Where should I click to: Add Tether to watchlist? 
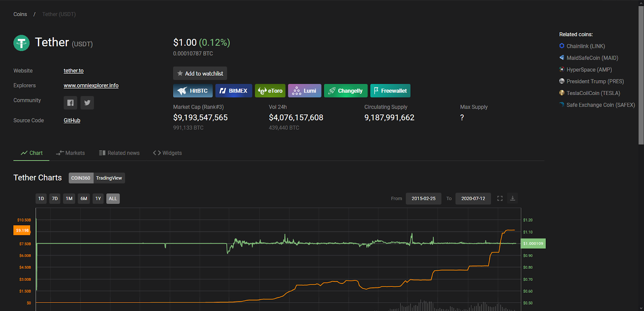200,73
